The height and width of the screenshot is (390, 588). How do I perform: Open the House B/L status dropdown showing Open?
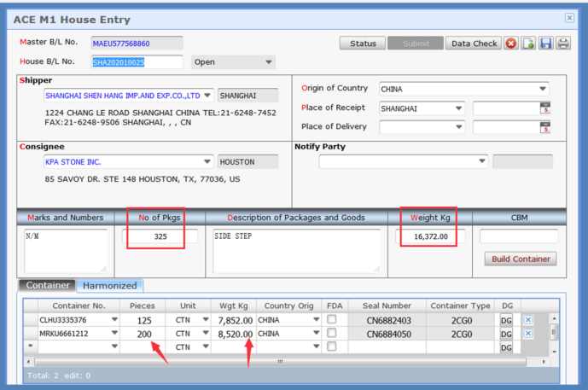point(269,62)
